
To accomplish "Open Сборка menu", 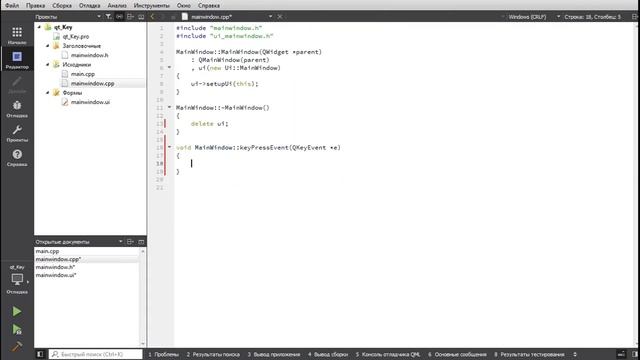I will click(x=62, y=5).
